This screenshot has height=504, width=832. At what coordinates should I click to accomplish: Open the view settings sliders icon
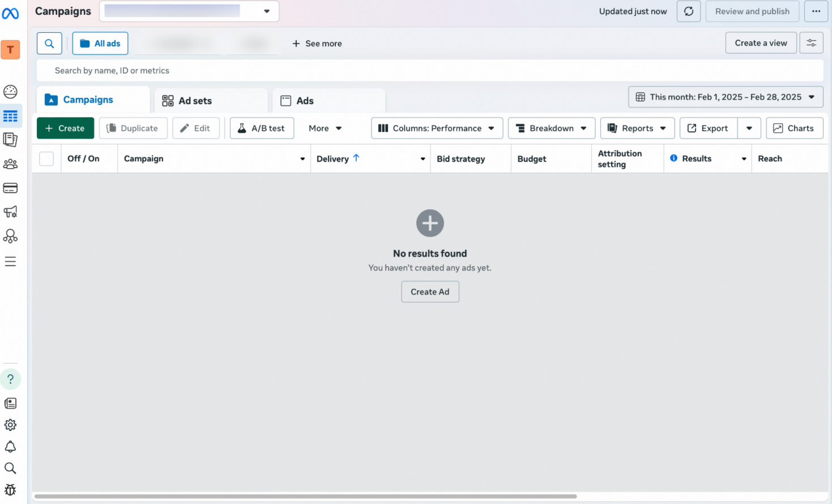(x=812, y=43)
